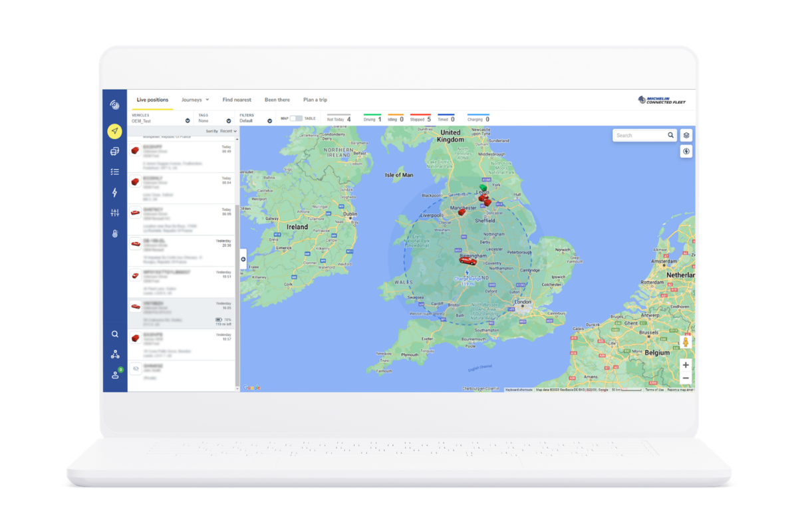This screenshot has width=798, height=532.
Task: Click the magnifier icon in the sidebar
Action: pyautogui.click(x=115, y=334)
